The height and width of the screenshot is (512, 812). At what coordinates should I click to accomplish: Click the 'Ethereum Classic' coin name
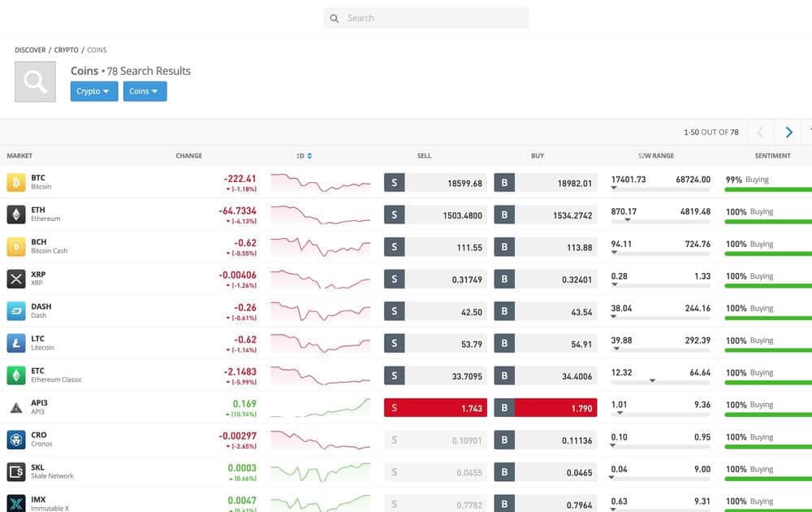pos(56,380)
